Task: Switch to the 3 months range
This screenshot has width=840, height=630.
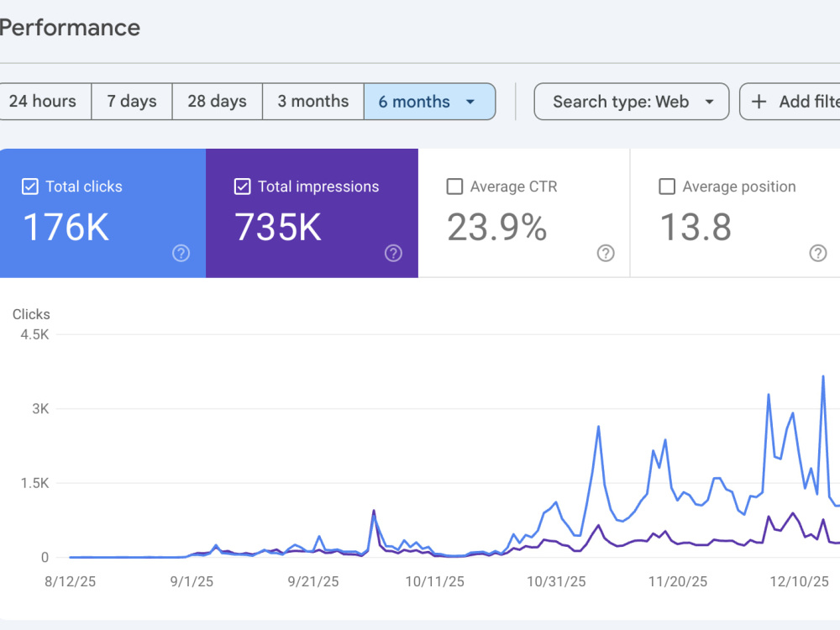Action: click(312, 102)
